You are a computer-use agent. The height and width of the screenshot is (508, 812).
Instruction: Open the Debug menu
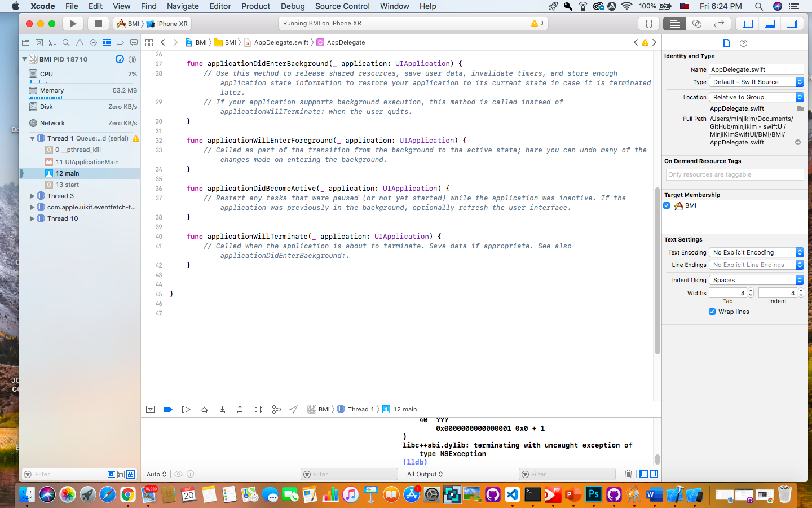[293, 6]
